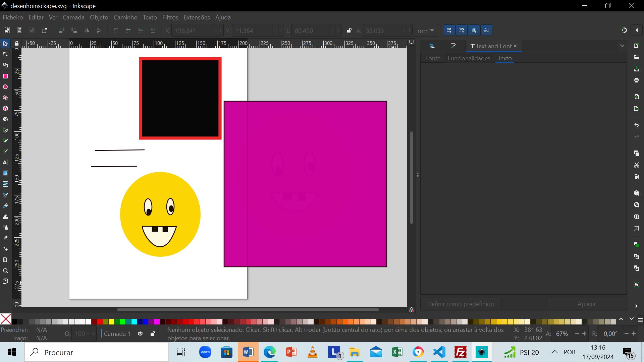Click Definir como predefinido button
Viewport: 644px width, 362px height.
point(461,304)
